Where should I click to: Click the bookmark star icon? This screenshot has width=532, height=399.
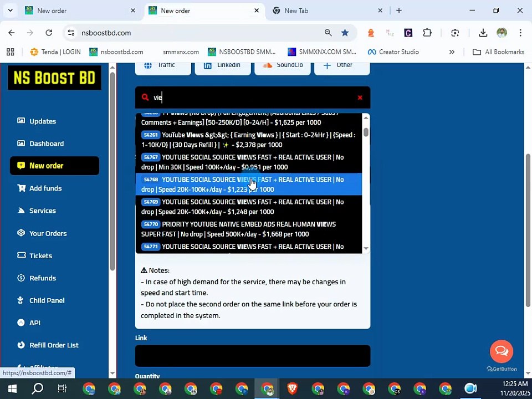(345, 33)
